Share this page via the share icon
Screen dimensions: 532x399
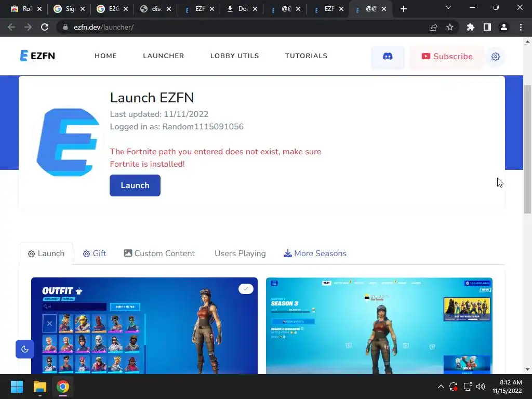click(x=433, y=27)
